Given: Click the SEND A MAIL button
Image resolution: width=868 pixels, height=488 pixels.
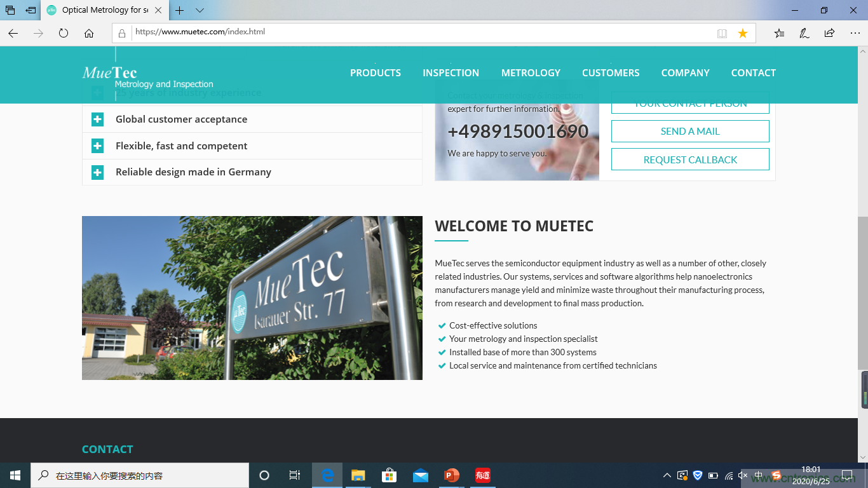Looking at the screenshot, I should pos(689,131).
